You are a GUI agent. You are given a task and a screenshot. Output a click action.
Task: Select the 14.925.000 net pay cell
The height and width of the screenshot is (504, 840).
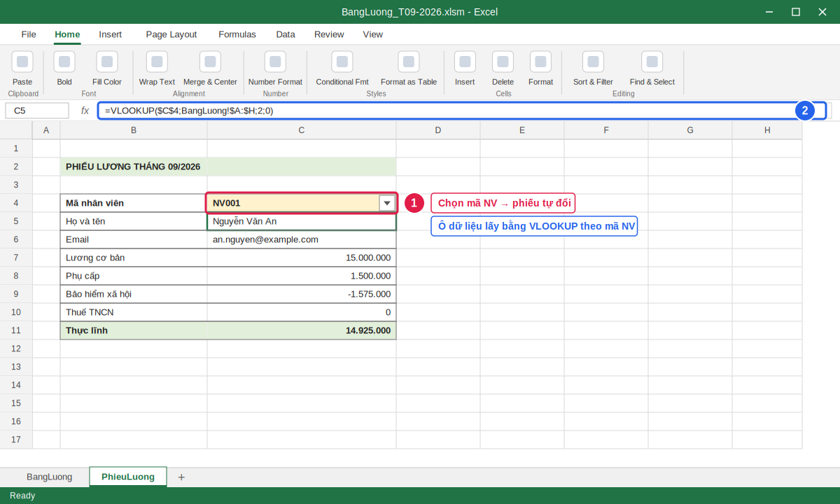302,330
